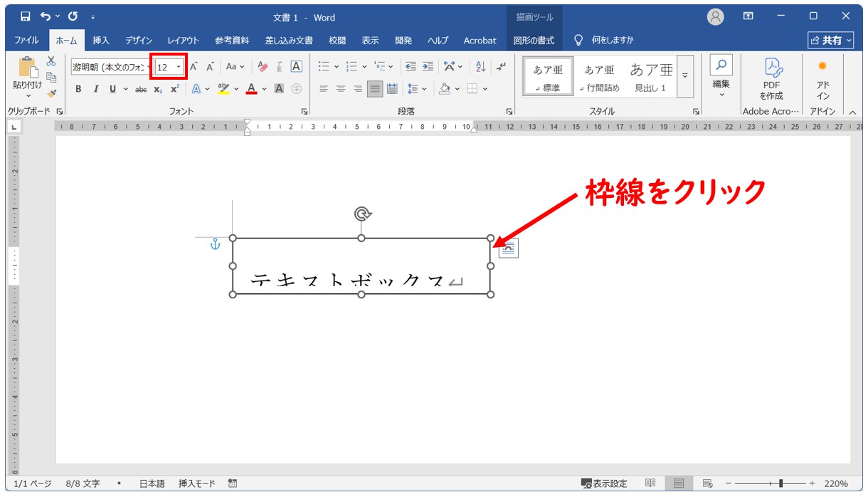Click the rotation handle above the text box
868x497 pixels.
point(362,214)
